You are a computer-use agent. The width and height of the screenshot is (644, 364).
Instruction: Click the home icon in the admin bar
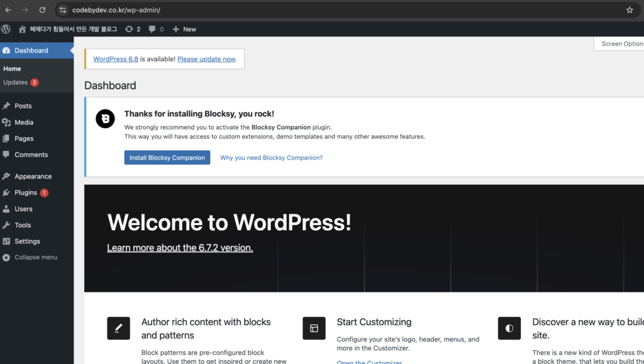tap(22, 29)
